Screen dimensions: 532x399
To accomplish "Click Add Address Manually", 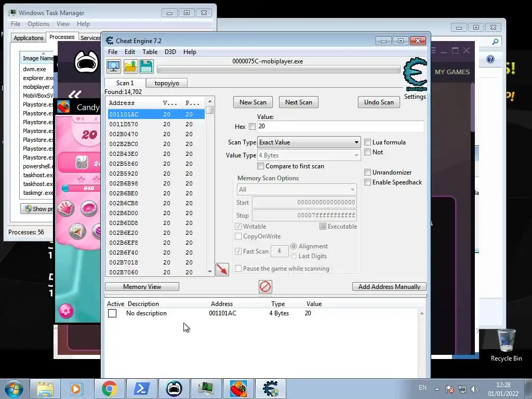I will (x=389, y=287).
